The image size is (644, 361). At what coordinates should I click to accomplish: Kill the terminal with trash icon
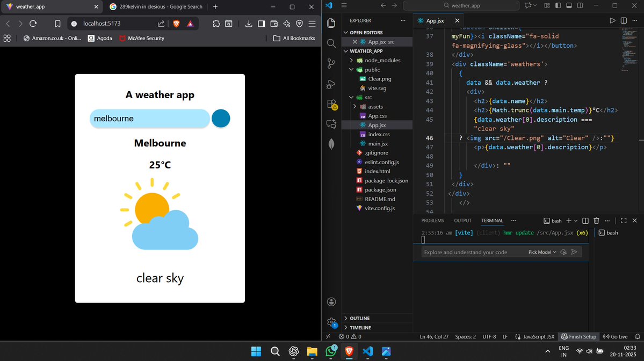point(596,220)
